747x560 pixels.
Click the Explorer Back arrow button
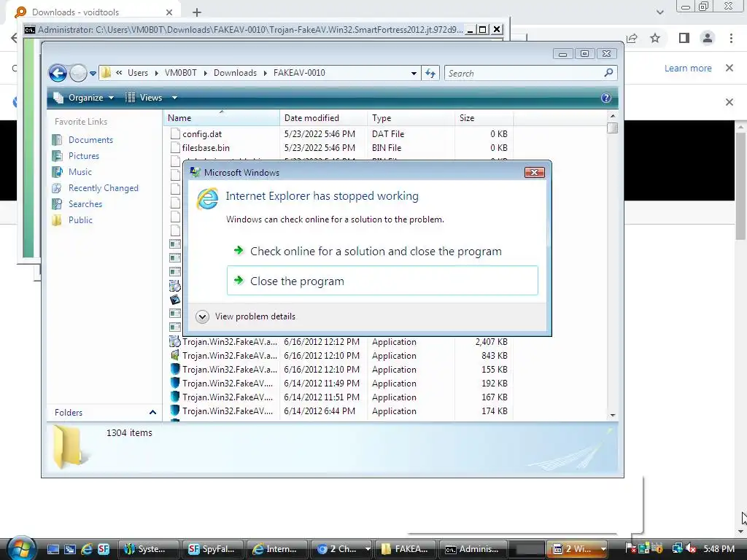coord(58,74)
